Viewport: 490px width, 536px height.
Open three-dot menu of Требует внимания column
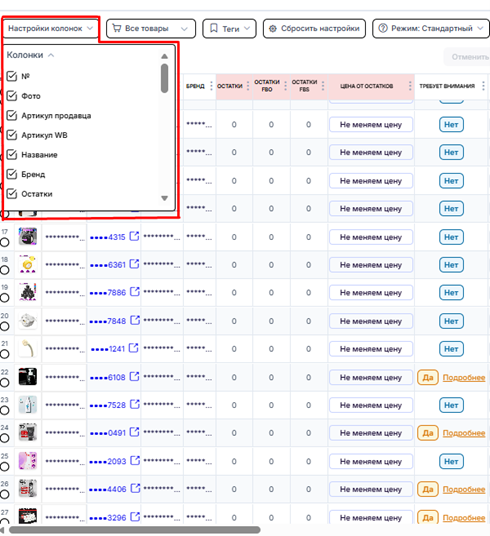(483, 86)
